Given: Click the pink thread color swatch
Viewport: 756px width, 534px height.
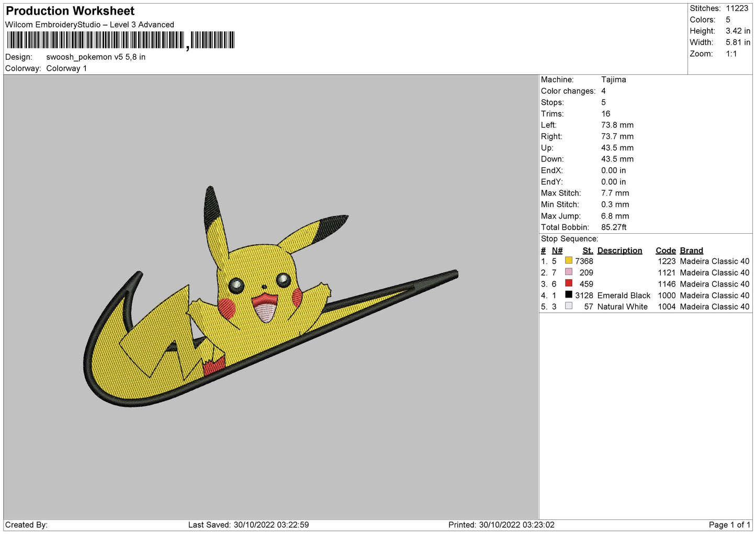Looking at the screenshot, I should click(x=568, y=272).
